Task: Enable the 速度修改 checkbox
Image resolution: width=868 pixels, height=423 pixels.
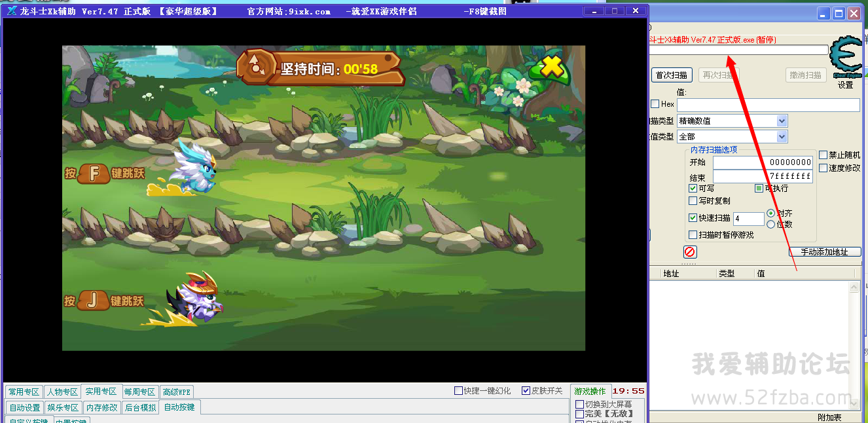Action: click(823, 168)
